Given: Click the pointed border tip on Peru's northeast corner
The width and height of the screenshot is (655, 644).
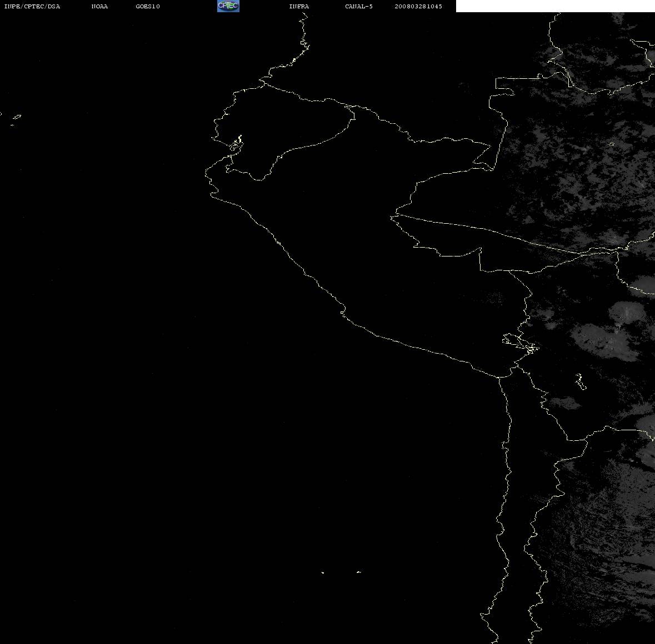Looking at the screenshot, I should coord(490,145).
